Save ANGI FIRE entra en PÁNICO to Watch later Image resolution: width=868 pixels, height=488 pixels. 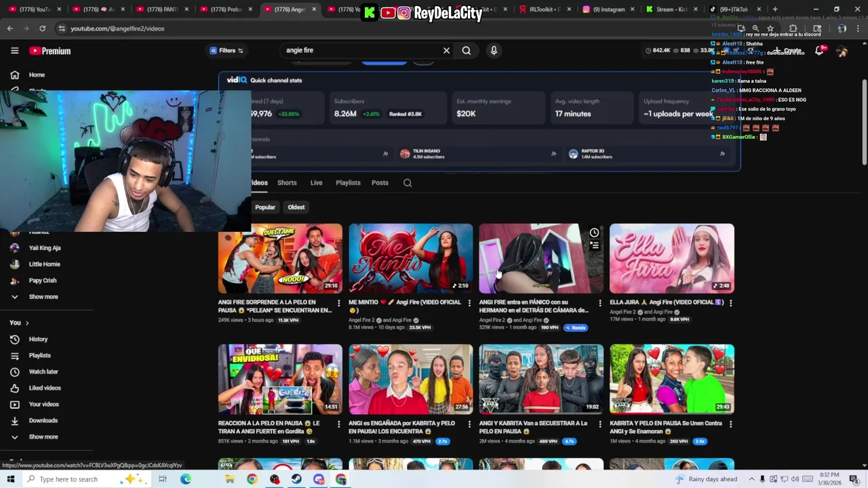point(594,232)
